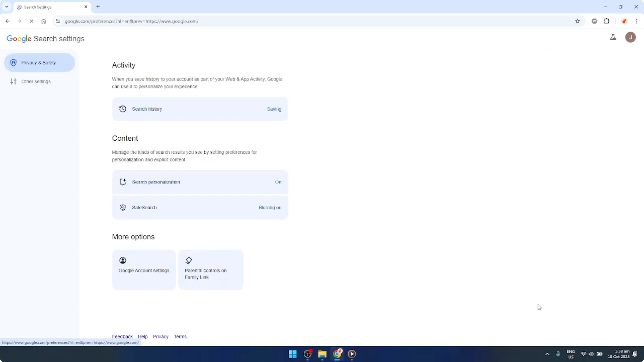The height and width of the screenshot is (362, 644).
Task: Click the Saving status text
Action: tap(274, 109)
